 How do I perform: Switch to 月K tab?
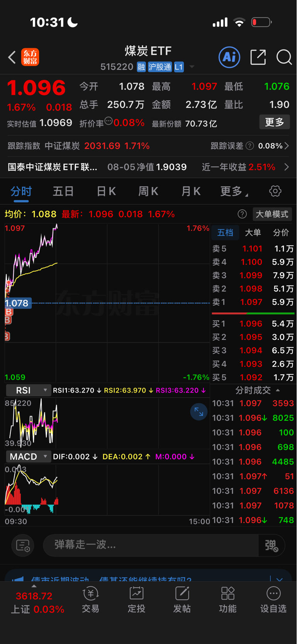coord(191,191)
